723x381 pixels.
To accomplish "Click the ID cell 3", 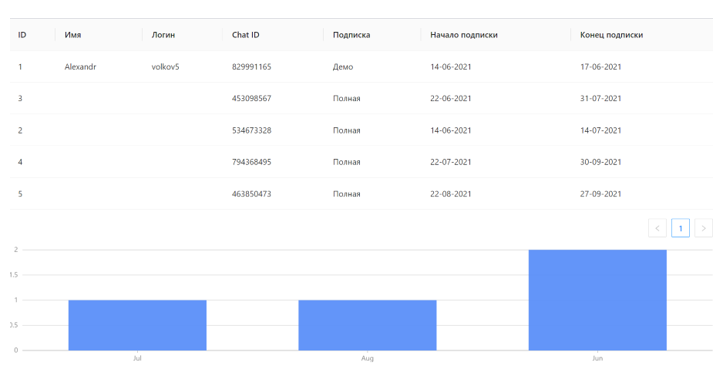I will (x=20, y=98).
